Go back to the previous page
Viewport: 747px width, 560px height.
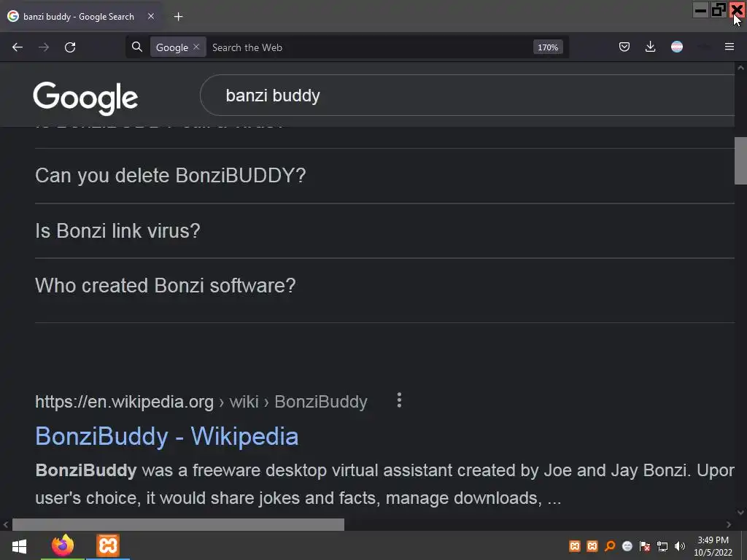click(x=18, y=47)
